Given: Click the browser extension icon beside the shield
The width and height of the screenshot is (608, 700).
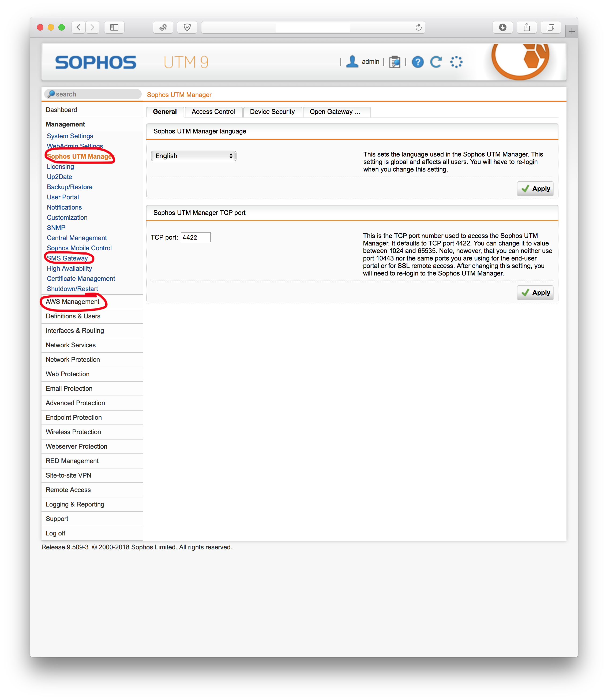Looking at the screenshot, I should pyautogui.click(x=163, y=27).
